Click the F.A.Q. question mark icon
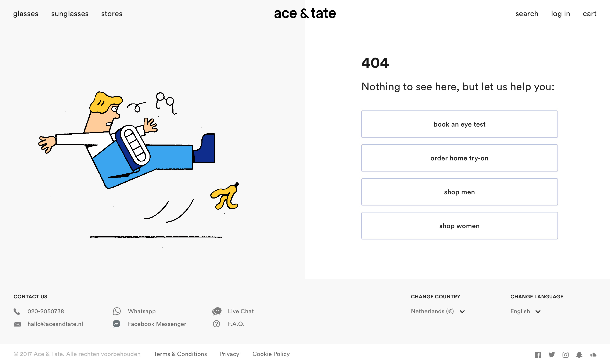 click(x=216, y=324)
